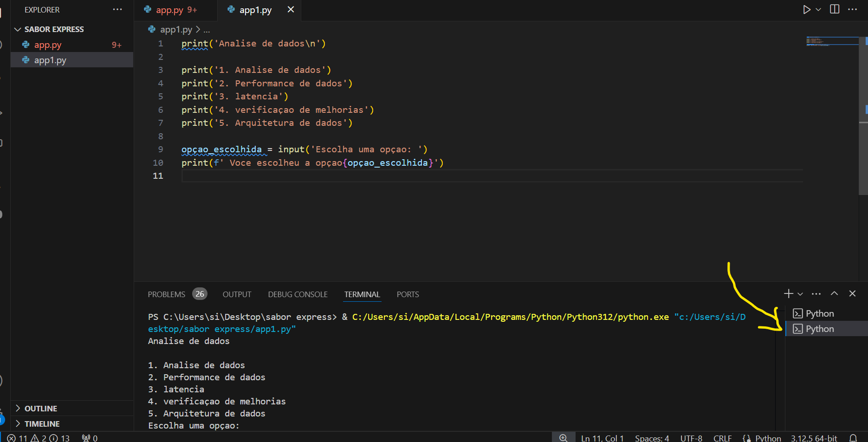Click the problems count badge 26
The width and height of the screenshot is (868, 442).
[200, 294]
